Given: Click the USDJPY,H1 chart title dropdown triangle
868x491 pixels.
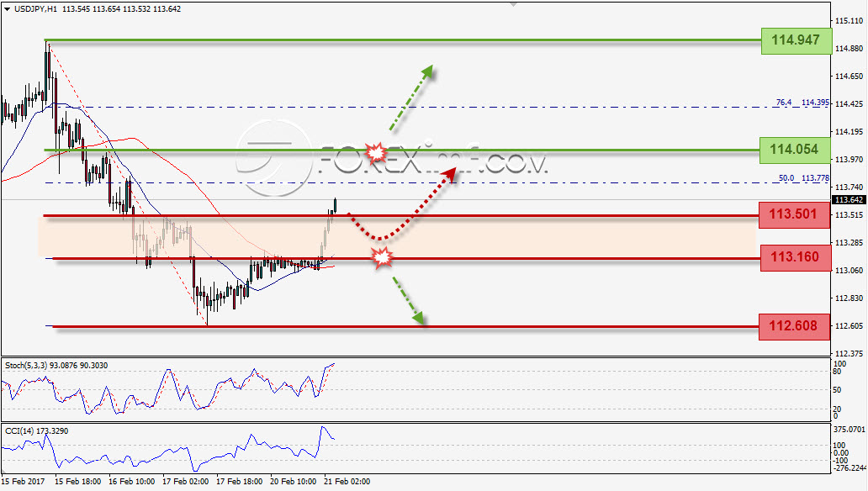Looking at the screenshot, I should pos(8,9).
